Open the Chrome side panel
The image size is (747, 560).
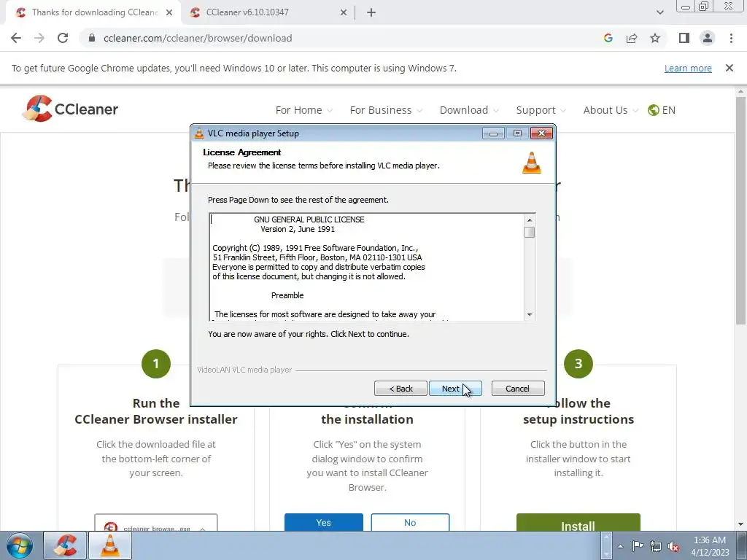tap(684, 38)
